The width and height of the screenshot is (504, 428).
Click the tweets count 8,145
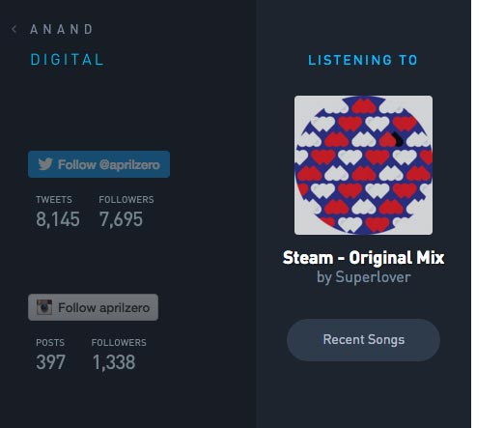click(58, 219)
